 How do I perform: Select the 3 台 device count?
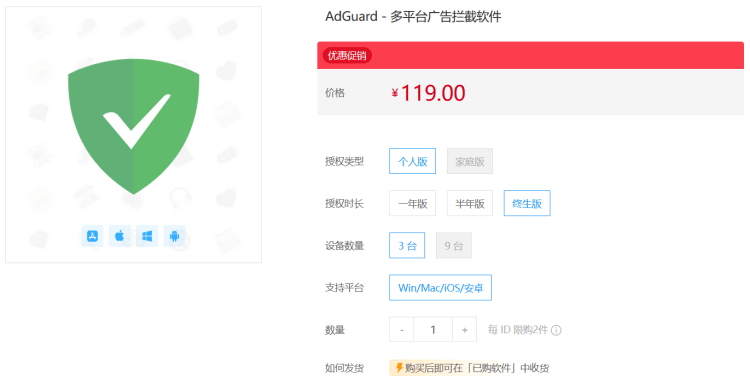(x=407, y=245)
